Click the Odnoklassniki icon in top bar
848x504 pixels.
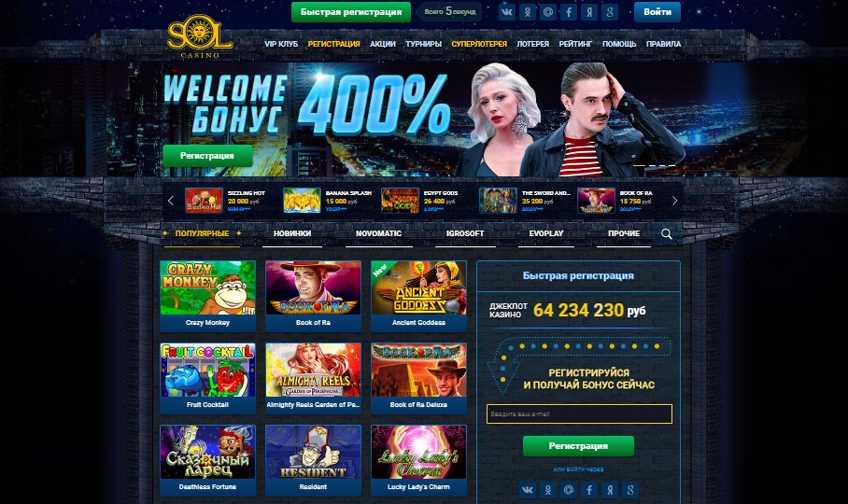click(x=528, y=12)
